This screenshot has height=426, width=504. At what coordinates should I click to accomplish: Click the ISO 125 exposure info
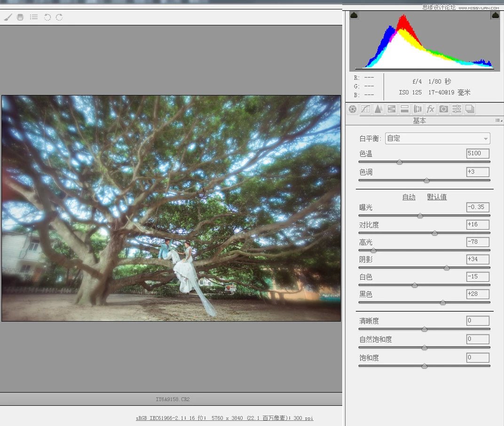coord(410,93)
